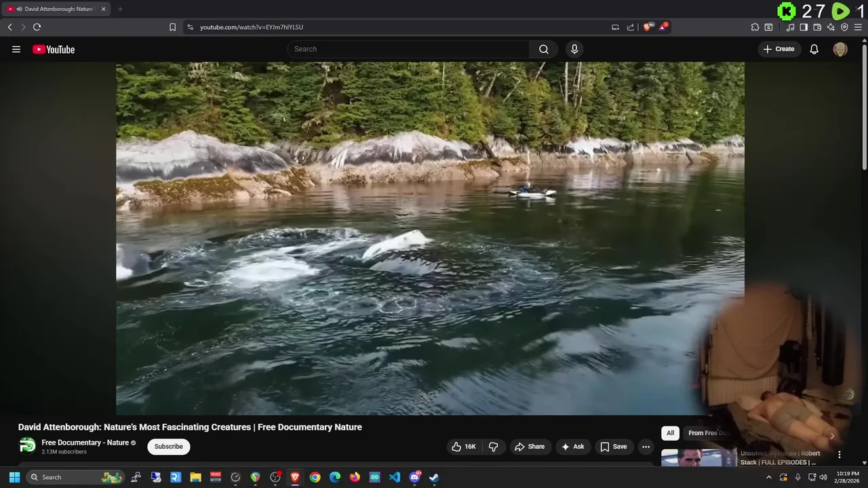Save the video to a playlist
This screenshot has width=868, height=488.
click(x=614, y=447)
